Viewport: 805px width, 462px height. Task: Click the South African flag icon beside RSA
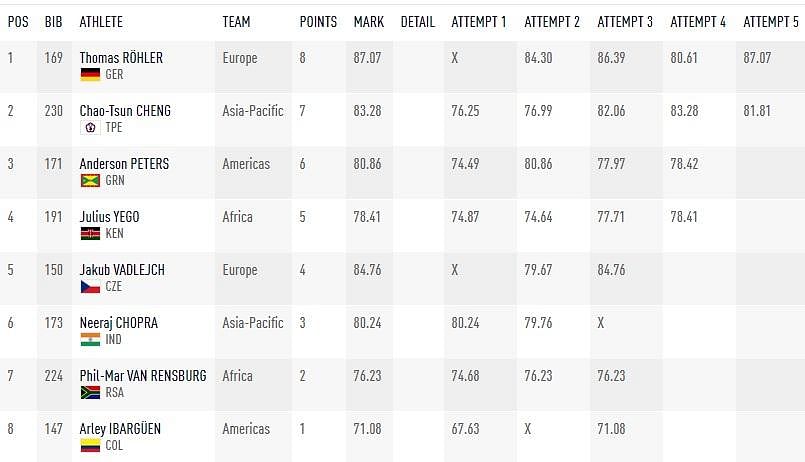point(90,392)
